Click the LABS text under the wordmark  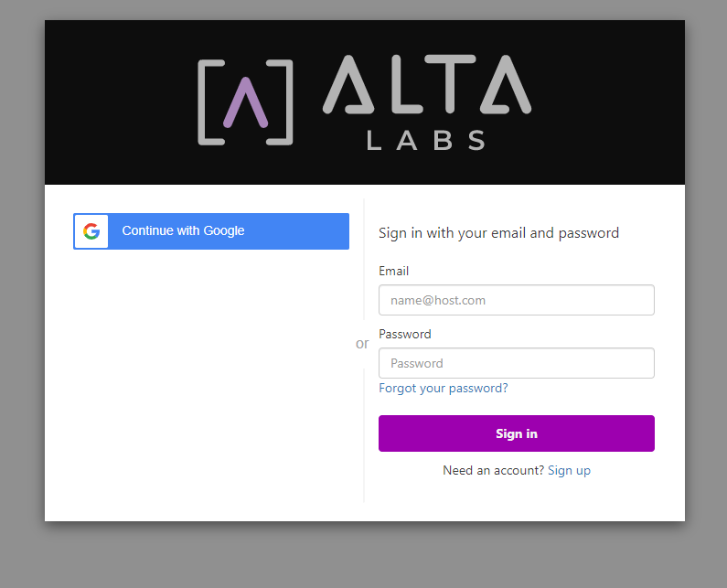click(426, 140)
